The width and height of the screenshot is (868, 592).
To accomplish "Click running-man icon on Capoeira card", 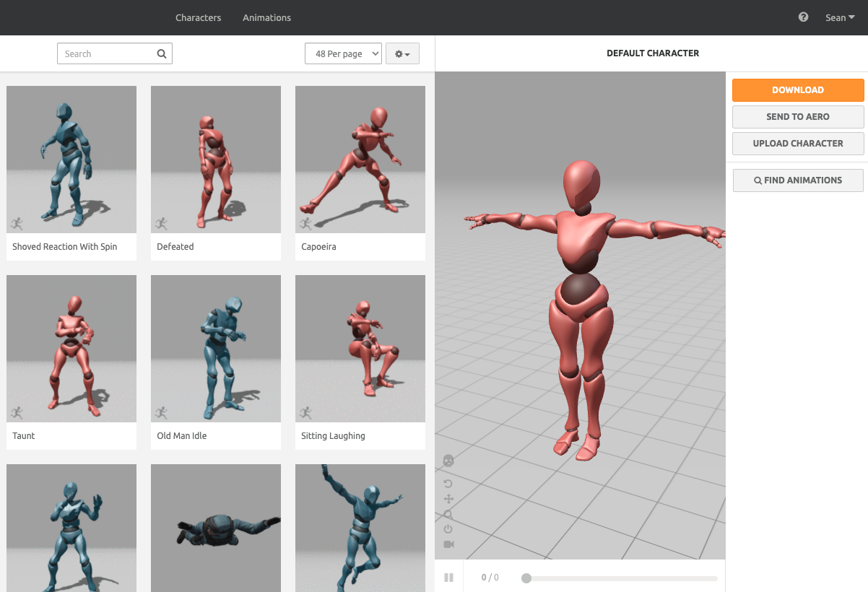I will tap(305, 224).
